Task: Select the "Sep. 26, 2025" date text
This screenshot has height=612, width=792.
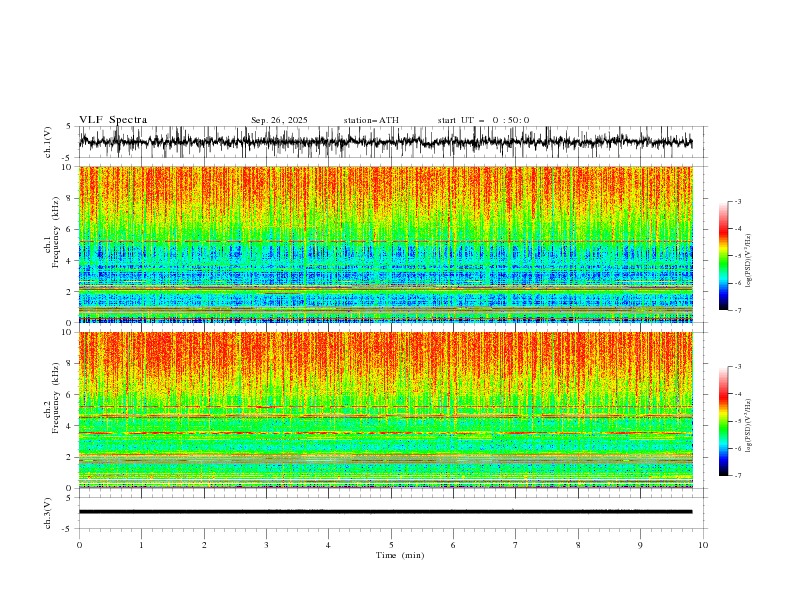Action: (x=279, y=120)
